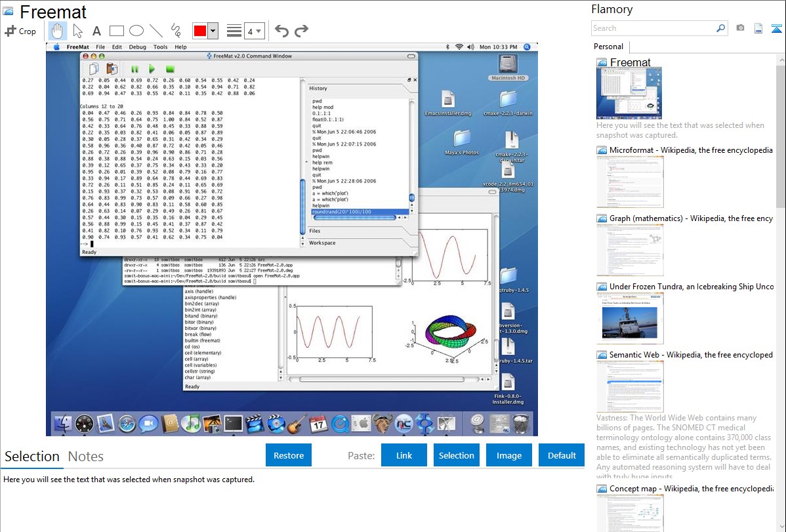786x532 pixels.
Task: Choose the arrow pointer tool
Action: [77, 31]
